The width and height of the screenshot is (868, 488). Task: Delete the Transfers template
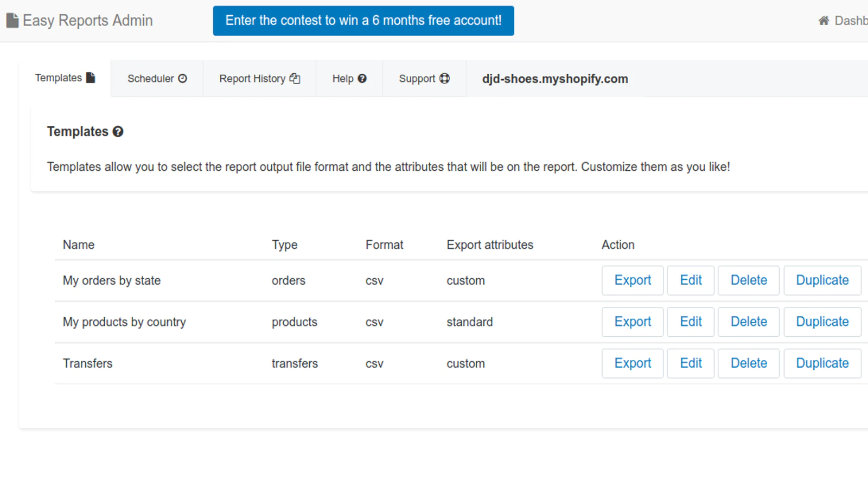[x=749, y=363]
